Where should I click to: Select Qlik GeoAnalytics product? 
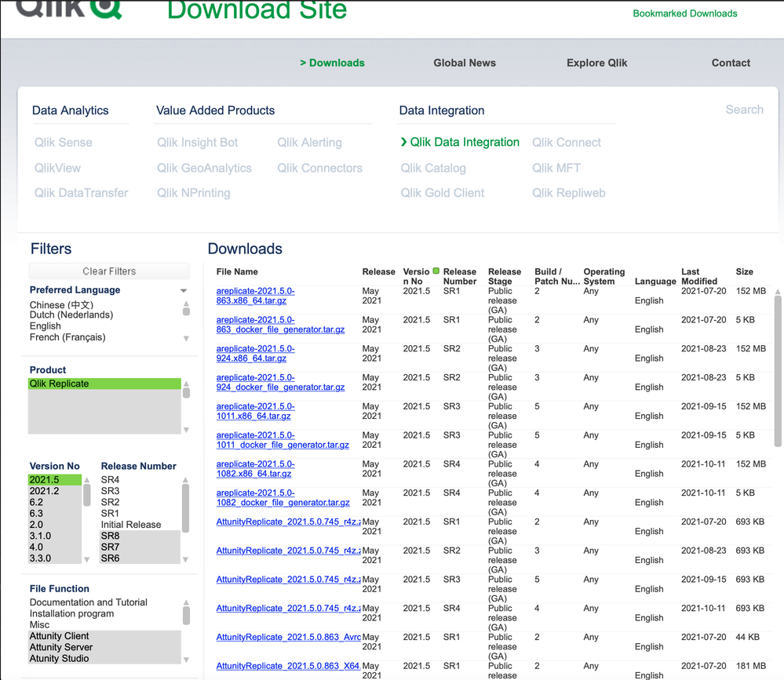(x=204, y=168)
